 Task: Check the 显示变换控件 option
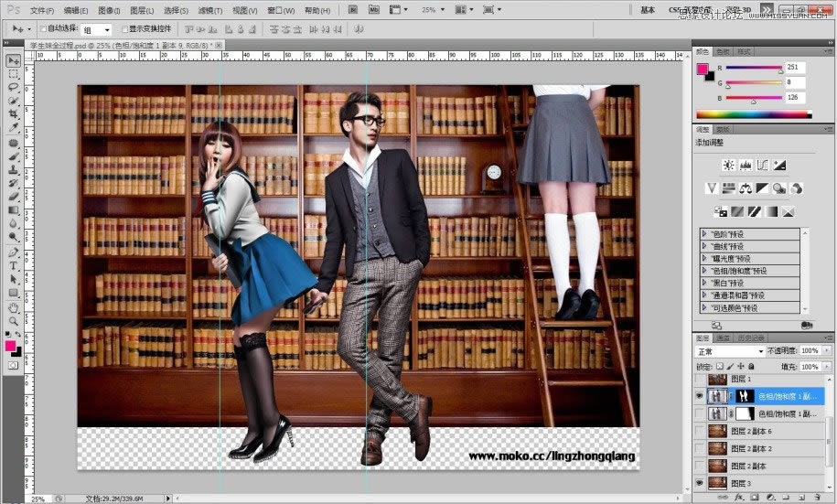(x=123, y=29)
